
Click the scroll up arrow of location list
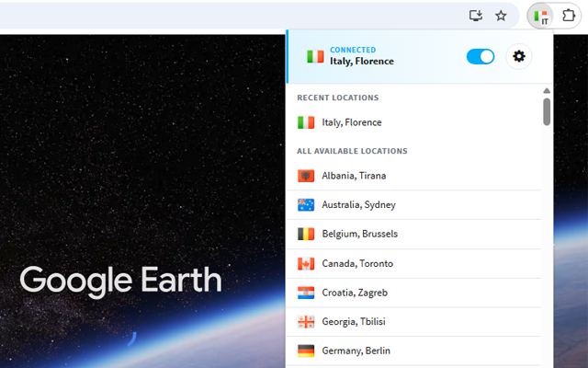547,90
